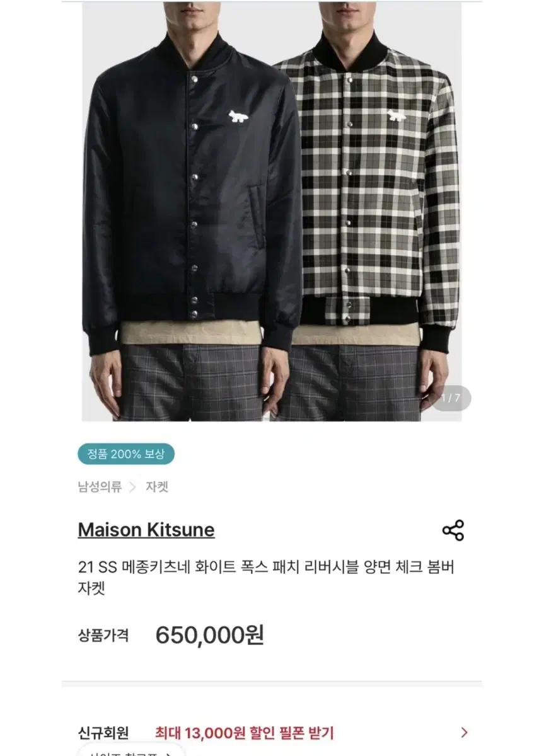Image resolution: width=556 pixels, height=756 pixels.
Task: Tap the share icon beside Maison Kitsune
Action: pyautogui.click(x=453, y=530)
